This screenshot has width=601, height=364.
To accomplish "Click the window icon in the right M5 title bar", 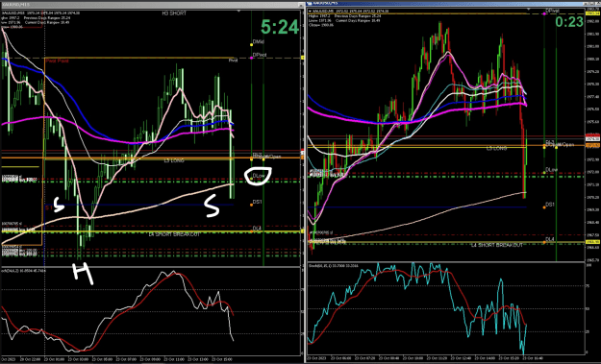I will (x=310, y=3).
